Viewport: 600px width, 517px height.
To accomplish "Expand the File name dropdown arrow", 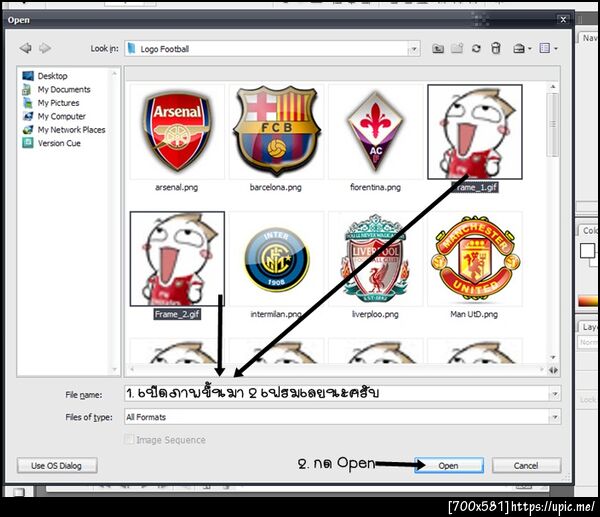I will point(554,394).
